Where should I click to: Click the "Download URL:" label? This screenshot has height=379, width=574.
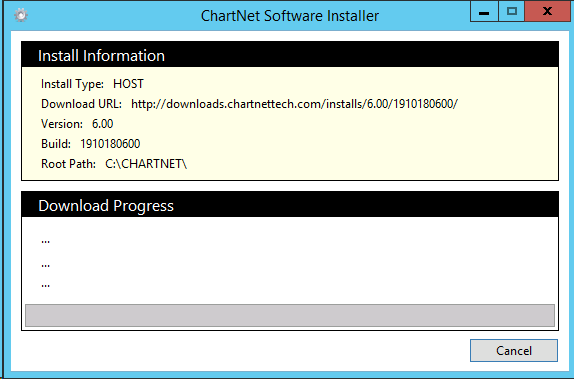tap(81, 104)
